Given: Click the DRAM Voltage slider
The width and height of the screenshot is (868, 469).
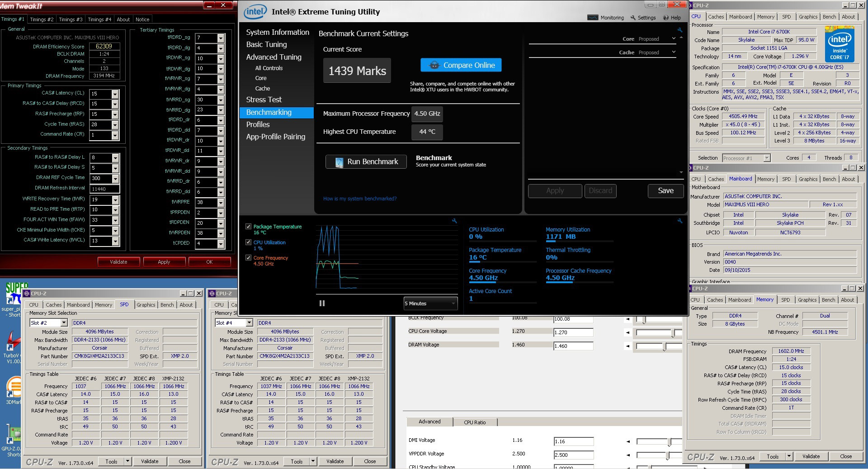Looking at the screenshot, I should [664, 346].
